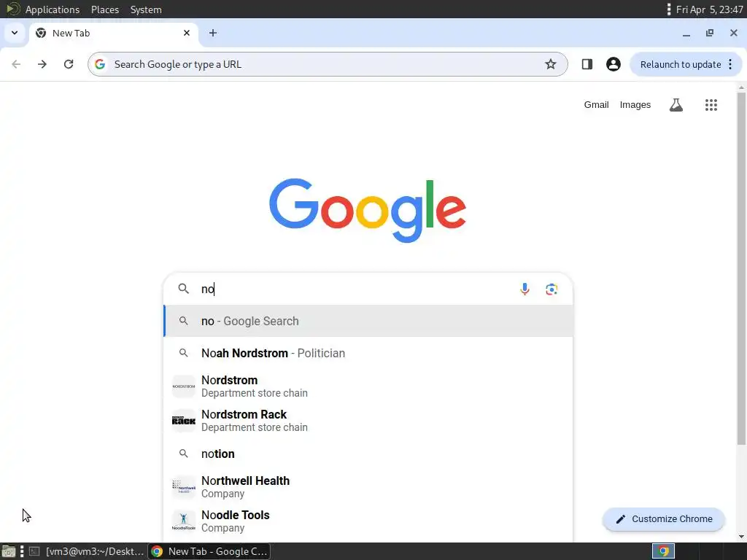Open Search Labs flask icon
747x560 pixels.
point(676,105)
